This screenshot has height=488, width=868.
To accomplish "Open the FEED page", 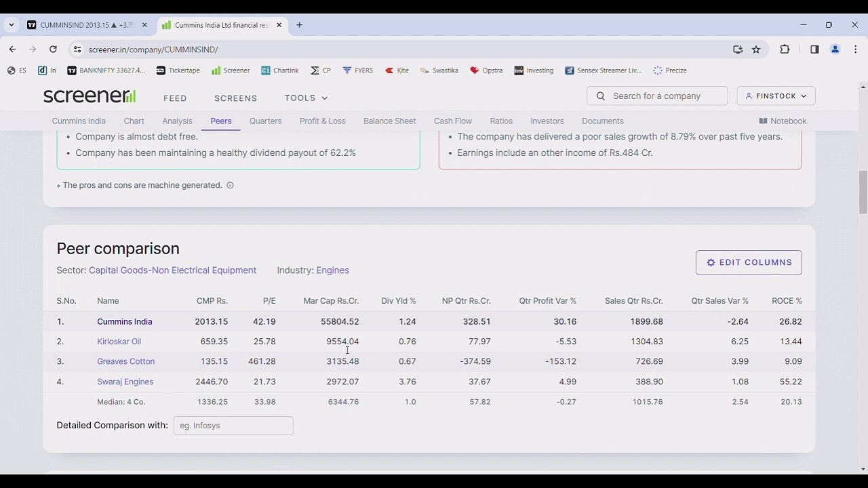I will pos(175,98).
